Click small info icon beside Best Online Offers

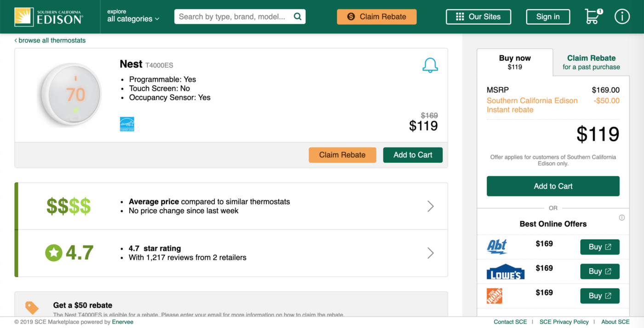coord(622,217)
